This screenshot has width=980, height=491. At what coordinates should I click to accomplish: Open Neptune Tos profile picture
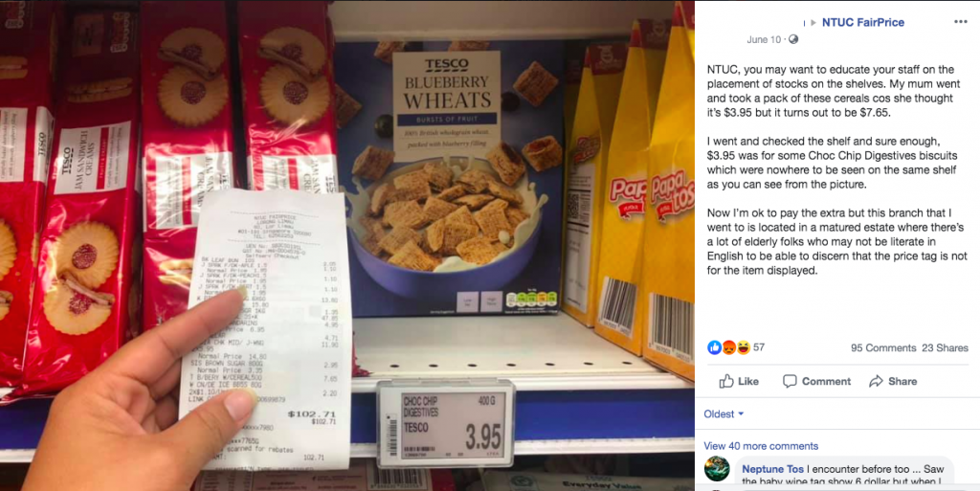pyautogui.click(x=717, y=469)
